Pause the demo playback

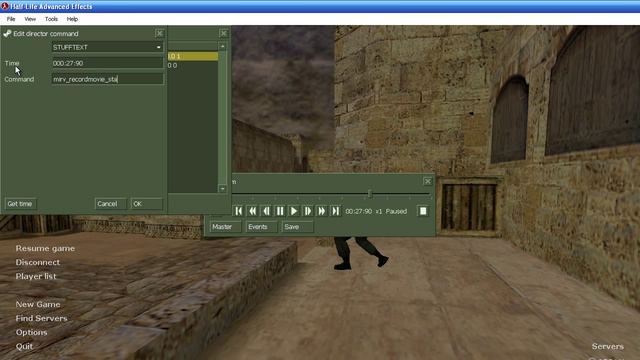(x=280, y=211)
